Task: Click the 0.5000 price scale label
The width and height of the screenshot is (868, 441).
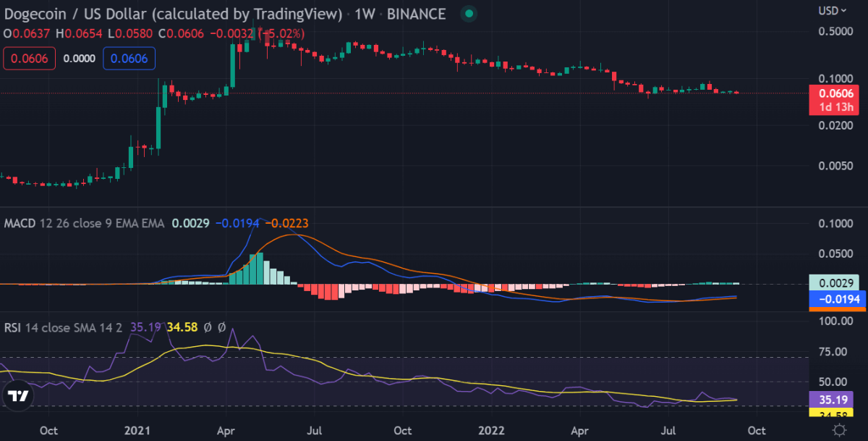Action: pyautogui.click(x=835, y=32)
